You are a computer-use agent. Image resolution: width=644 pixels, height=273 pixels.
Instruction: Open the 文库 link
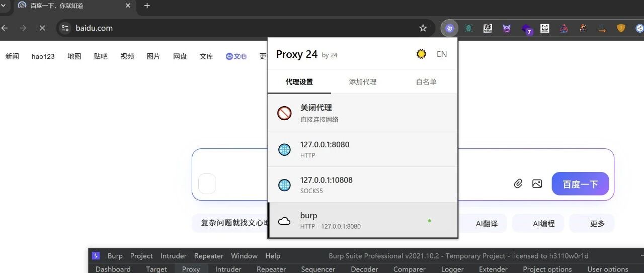(x=206, y=56)
